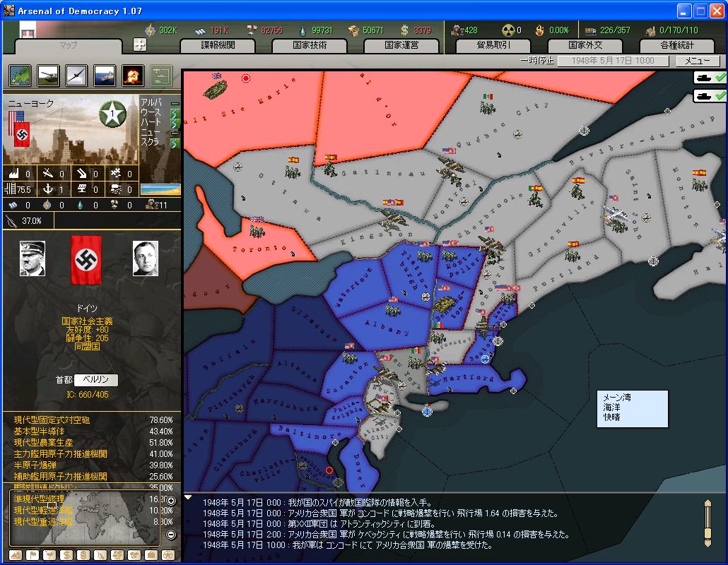Click the energy lightning icon in top bar
This screenshot has height=565, width=728.
[150, 30]
